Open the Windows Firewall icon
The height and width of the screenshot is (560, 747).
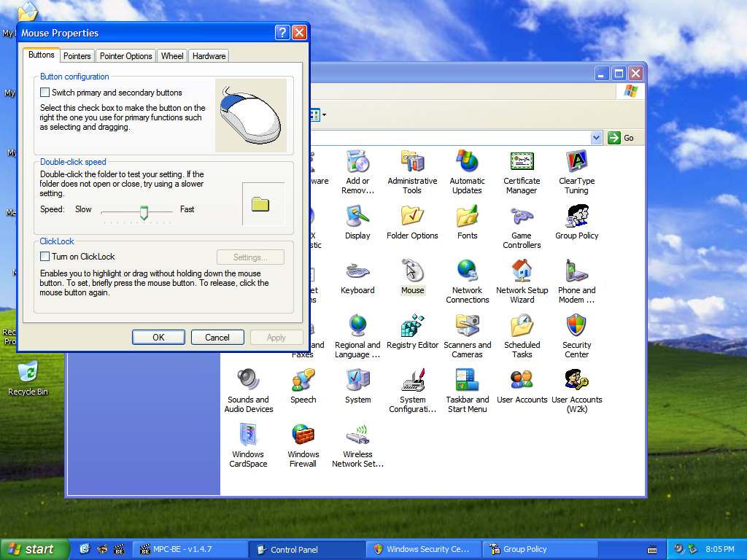tap(303, 435)
